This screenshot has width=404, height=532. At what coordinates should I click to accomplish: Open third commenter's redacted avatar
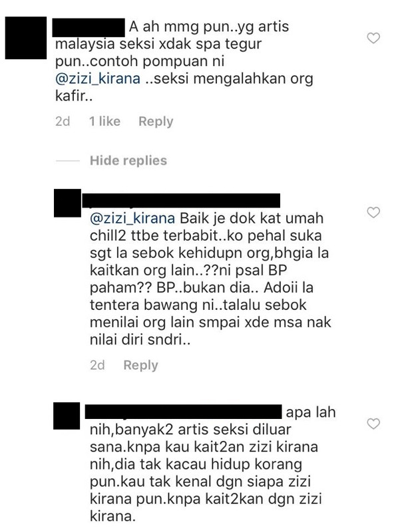[67, 416]
